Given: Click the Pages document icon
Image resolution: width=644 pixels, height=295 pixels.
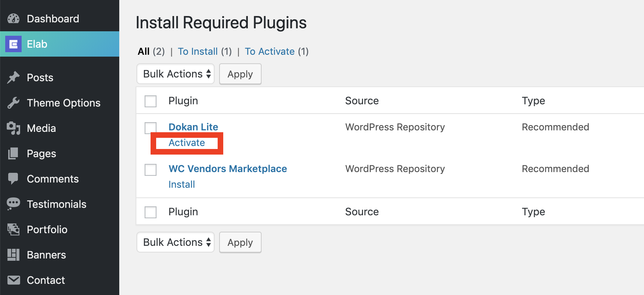Looking at the screenshot, I should pos(13,153).
